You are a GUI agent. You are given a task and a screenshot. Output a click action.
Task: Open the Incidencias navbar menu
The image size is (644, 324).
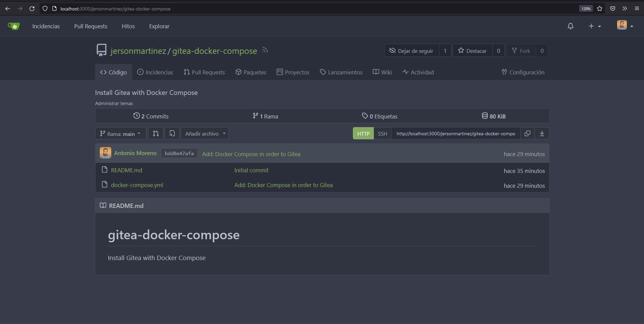tap(46, 26)
